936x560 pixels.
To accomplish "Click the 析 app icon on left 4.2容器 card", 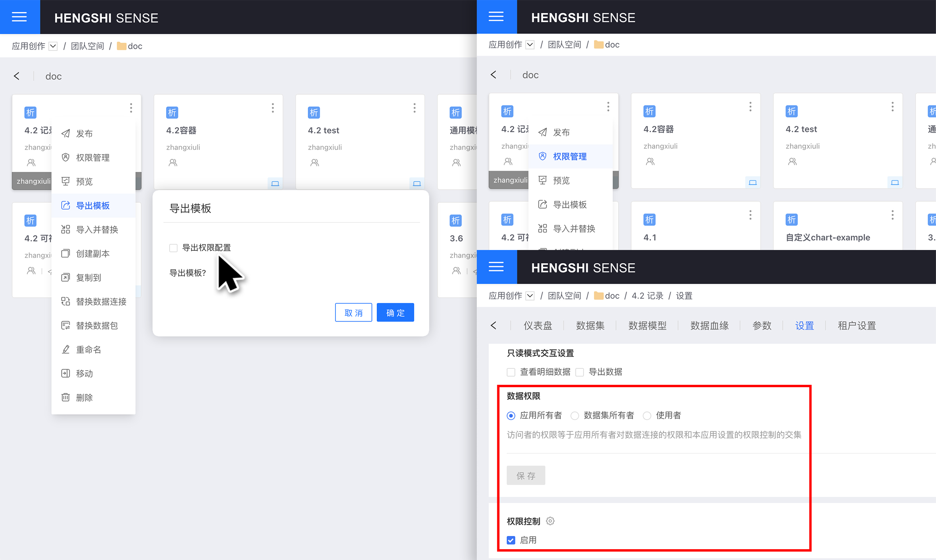I will [172, 113].
